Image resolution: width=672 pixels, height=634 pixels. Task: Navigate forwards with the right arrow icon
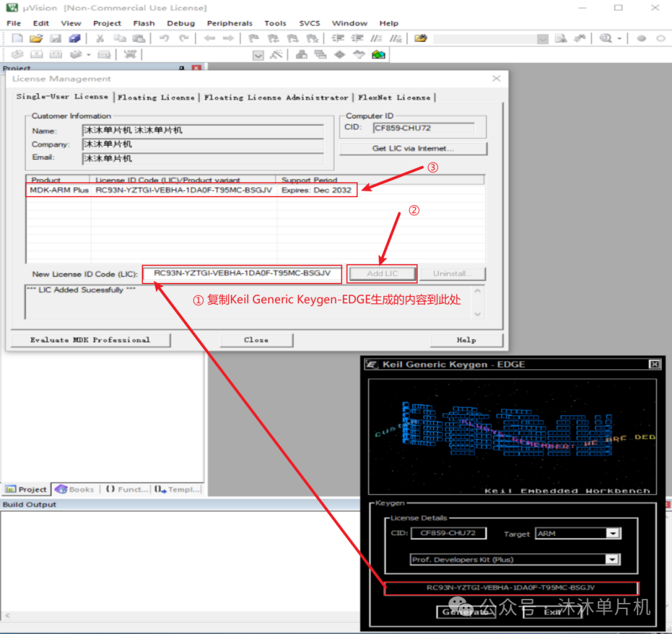point(228,38)
